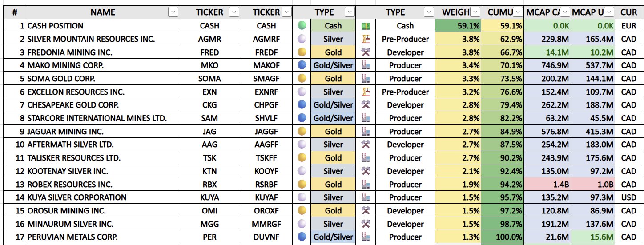
Task: Click the silver circle icon in Excellon Resources' row
Action: click(302, 92)
